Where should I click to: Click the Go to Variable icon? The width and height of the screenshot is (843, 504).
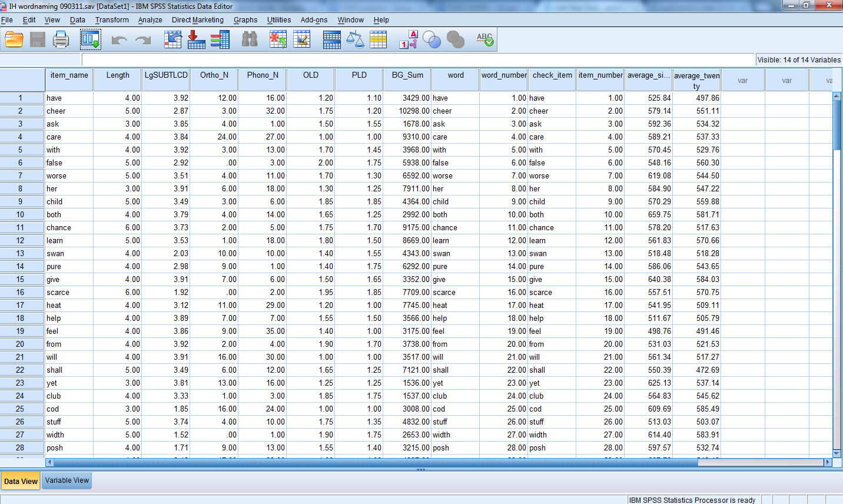click(196, 40)
